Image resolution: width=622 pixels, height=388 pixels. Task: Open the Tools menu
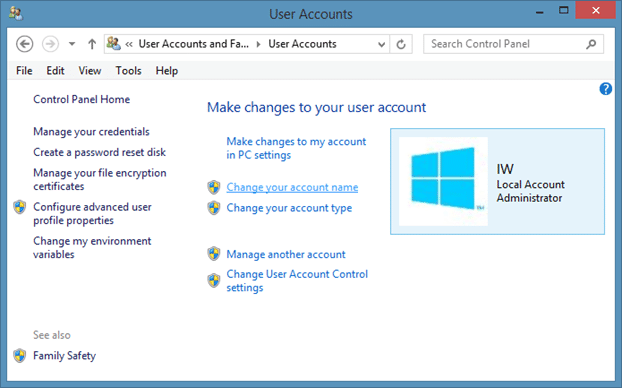tap(129, 71)
